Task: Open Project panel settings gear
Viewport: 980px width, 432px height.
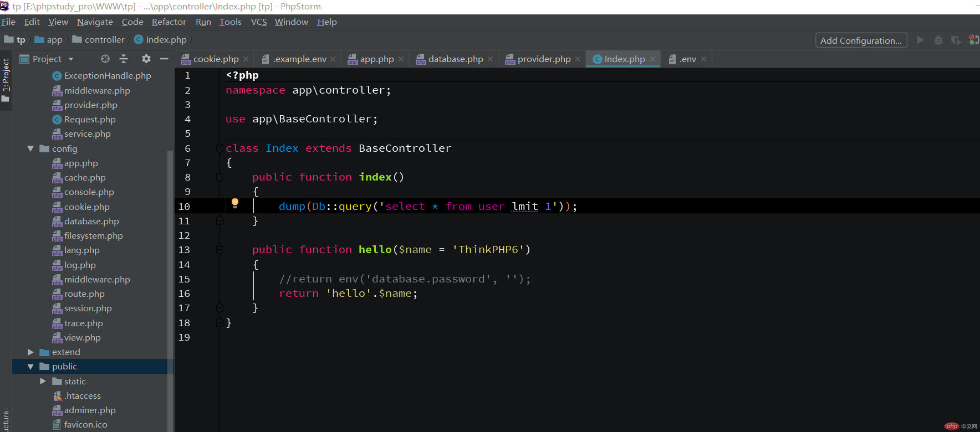Action: click(146, 59)
